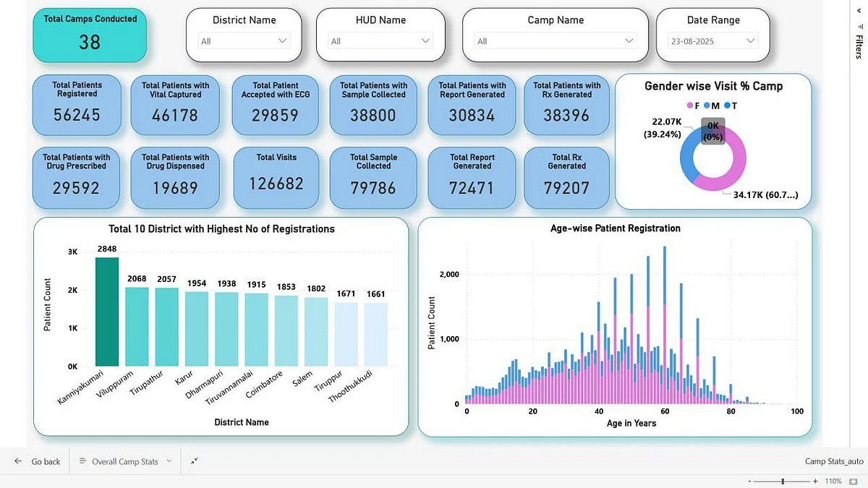Open the Date Range dropdown
This screenshot has height=488, width=868.
coord(713,41)
